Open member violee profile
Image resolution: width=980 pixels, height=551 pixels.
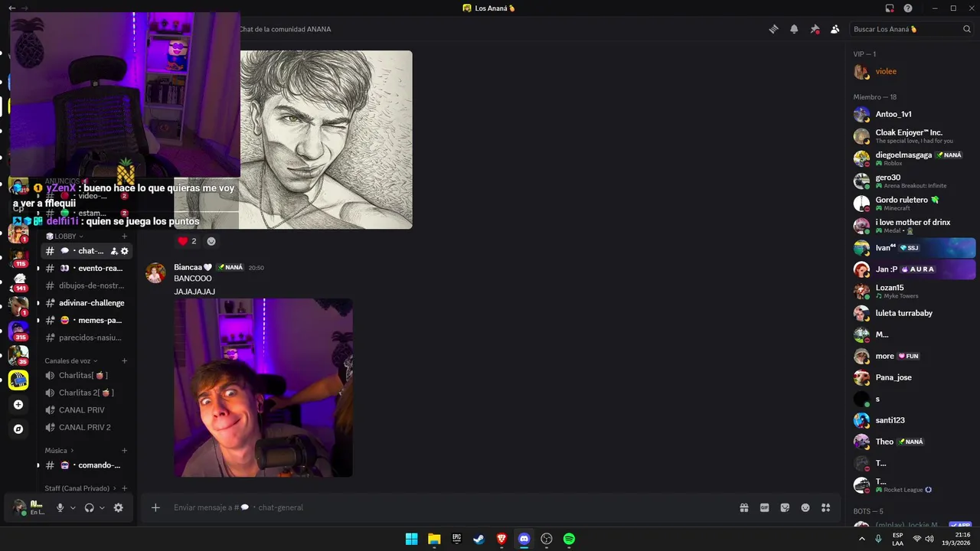coord(913,71)
